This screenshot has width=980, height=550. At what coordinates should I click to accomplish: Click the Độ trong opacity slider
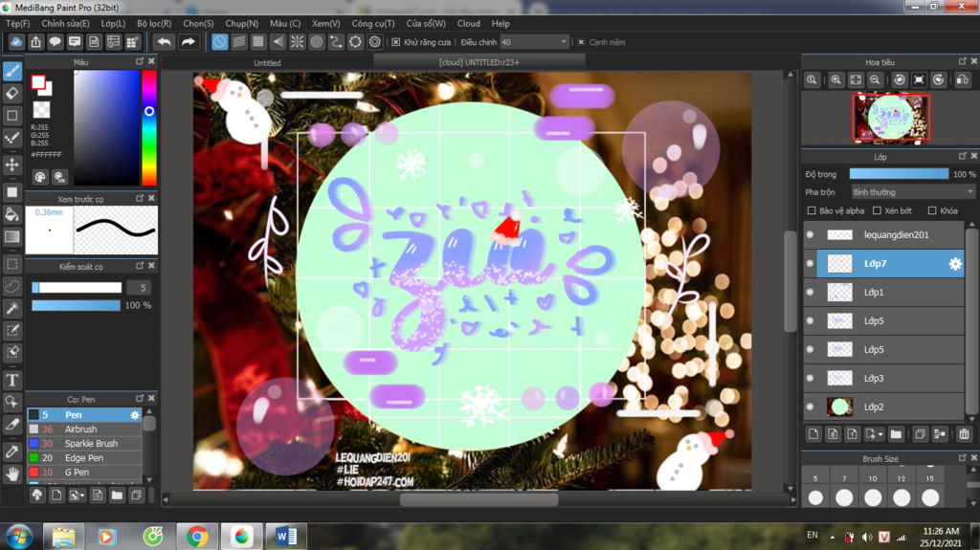tap(899, 174)
